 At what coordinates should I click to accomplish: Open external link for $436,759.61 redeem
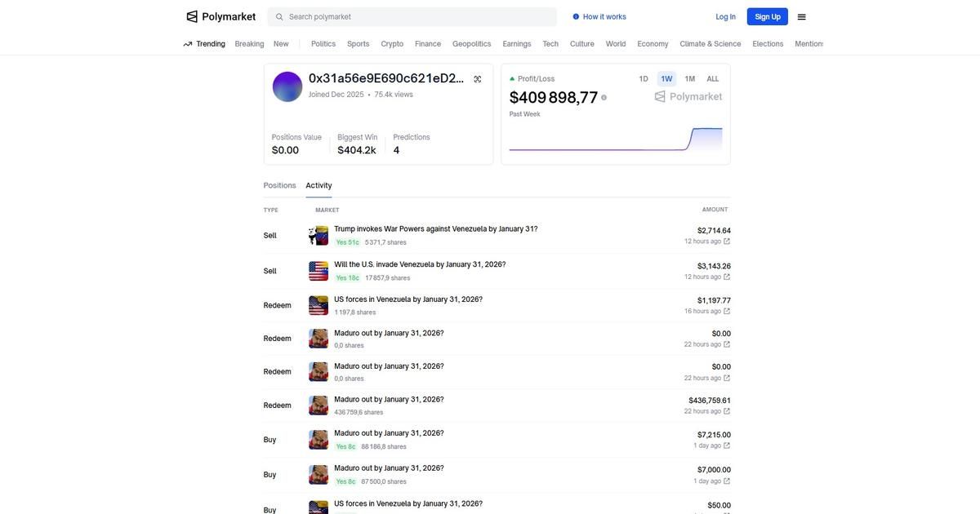click(x=727, y=411)
